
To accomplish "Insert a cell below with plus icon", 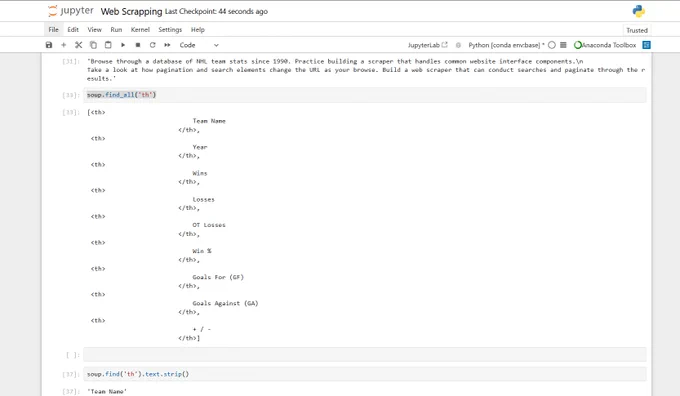I will (x=63, y=45).
